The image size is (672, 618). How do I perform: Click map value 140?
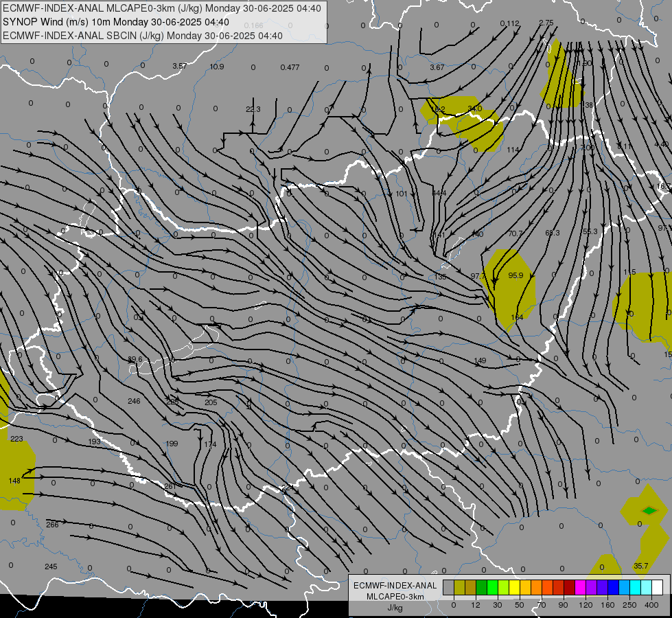[x=477, y=234]
